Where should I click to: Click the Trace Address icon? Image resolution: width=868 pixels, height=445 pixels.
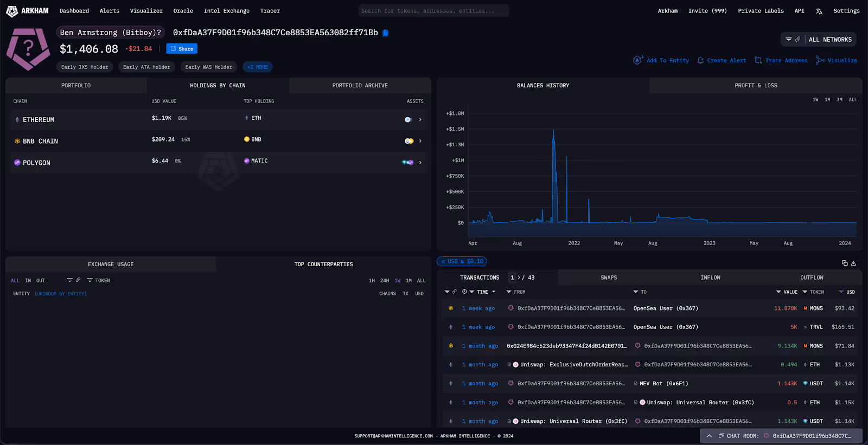(x=758, y=61)
